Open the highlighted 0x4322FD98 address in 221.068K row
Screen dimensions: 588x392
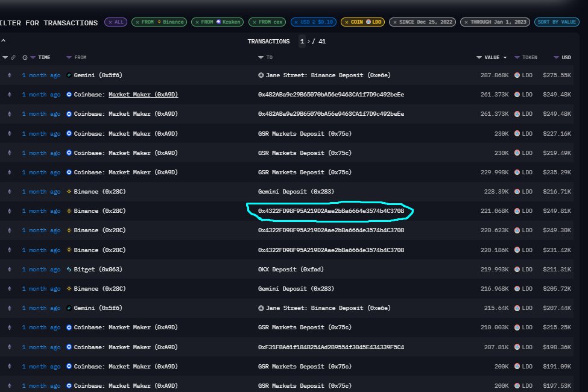[x=331, y=211]
